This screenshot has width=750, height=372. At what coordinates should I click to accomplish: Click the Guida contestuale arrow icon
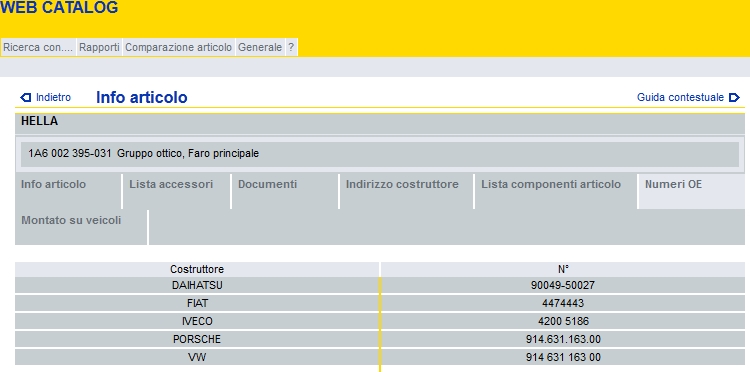pyautogui.click(x=734, y=98)
